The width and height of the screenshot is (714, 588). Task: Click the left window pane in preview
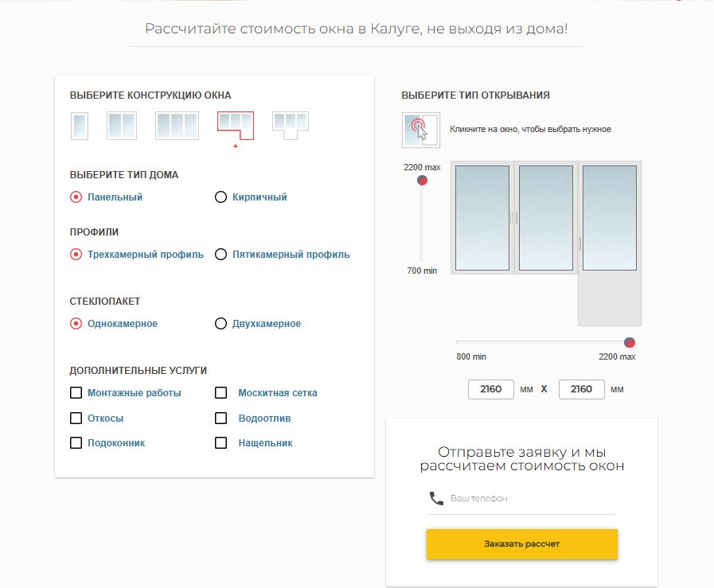tap(482, 217)
